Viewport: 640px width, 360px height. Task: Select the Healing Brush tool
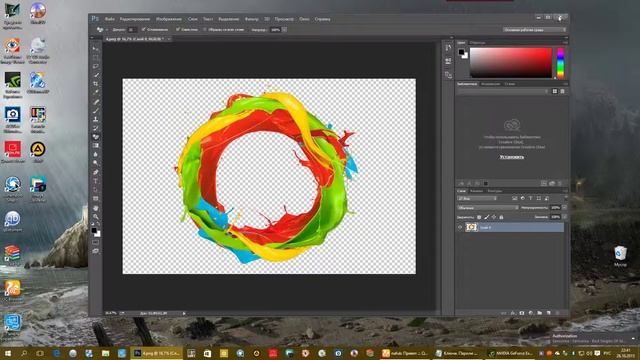[96, 102]
